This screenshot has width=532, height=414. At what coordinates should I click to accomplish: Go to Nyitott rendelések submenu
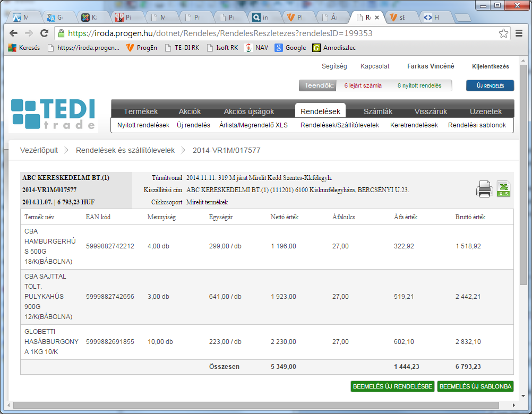pos(143,125)
